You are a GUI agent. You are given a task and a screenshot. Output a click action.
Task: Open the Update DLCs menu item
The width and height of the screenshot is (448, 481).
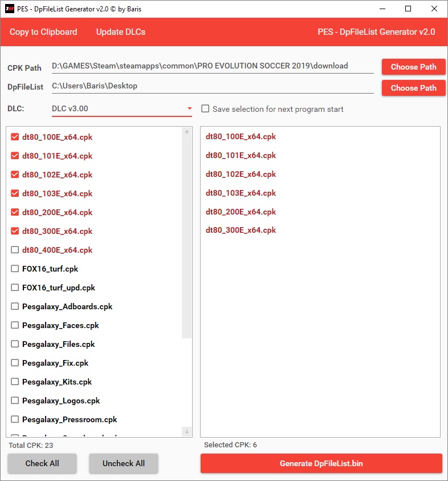(x=121, y=32)
